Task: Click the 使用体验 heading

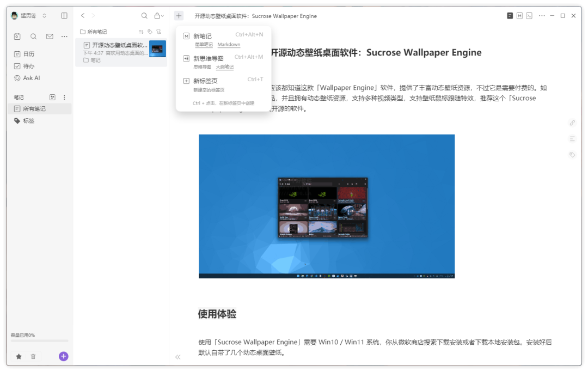Action: 217,314
